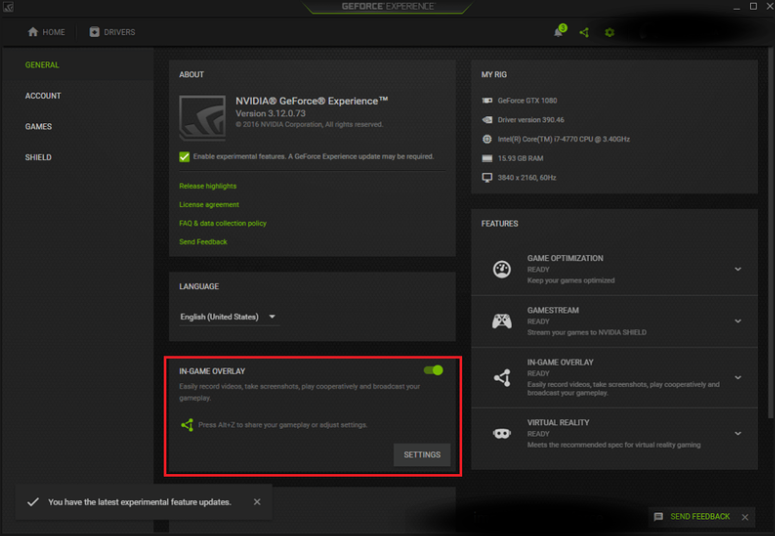Click the NVIDIA GeForce Experience logo thumbnail
The width and height of the screenshot is (775, 536).
(202, 117)
